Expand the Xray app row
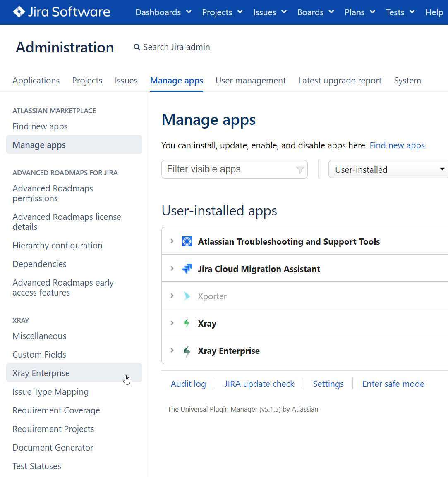 (x=172, y=323)
